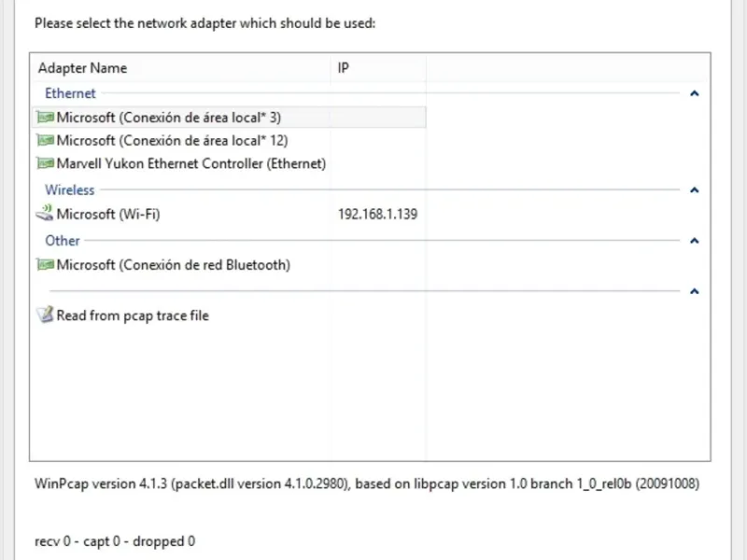Click the Marvell Yukon Ethernet Controller adapter icon
The height and width of the screenshot is (560, 747).
click(45, 163)
